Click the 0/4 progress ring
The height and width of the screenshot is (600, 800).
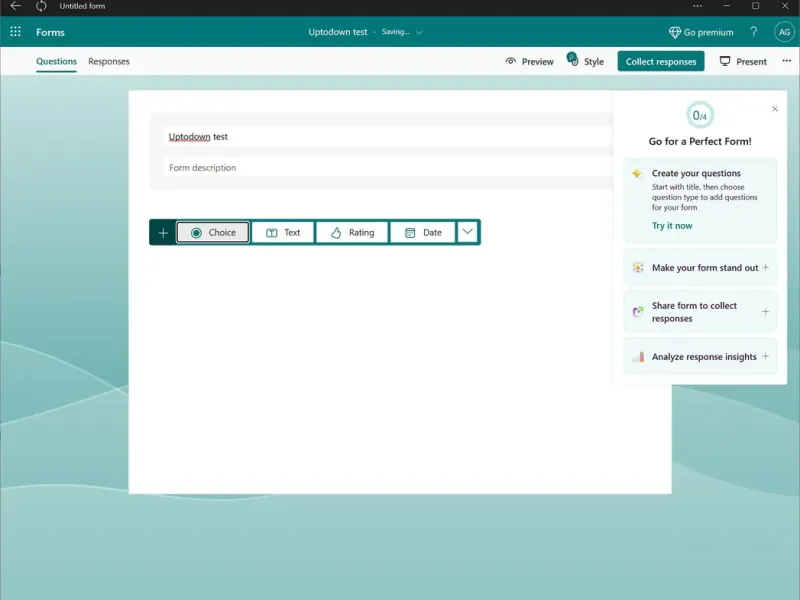point(700,115)
